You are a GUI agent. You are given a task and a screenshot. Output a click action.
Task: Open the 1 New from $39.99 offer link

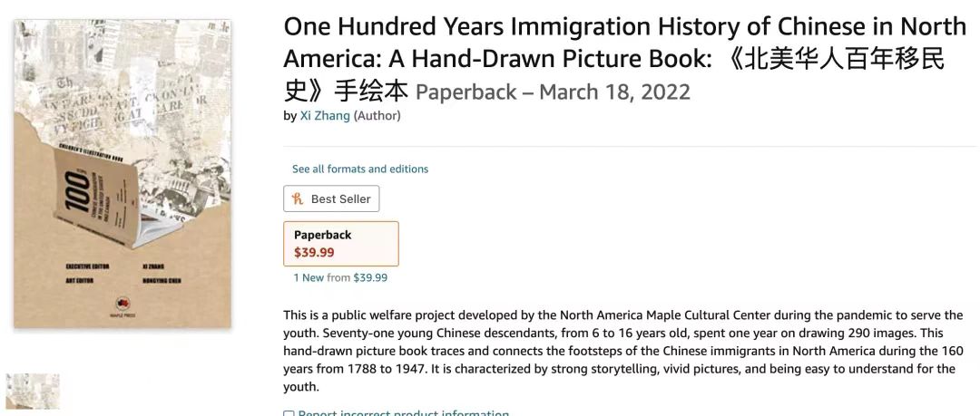pyautogui.click(x=340, y=277)
